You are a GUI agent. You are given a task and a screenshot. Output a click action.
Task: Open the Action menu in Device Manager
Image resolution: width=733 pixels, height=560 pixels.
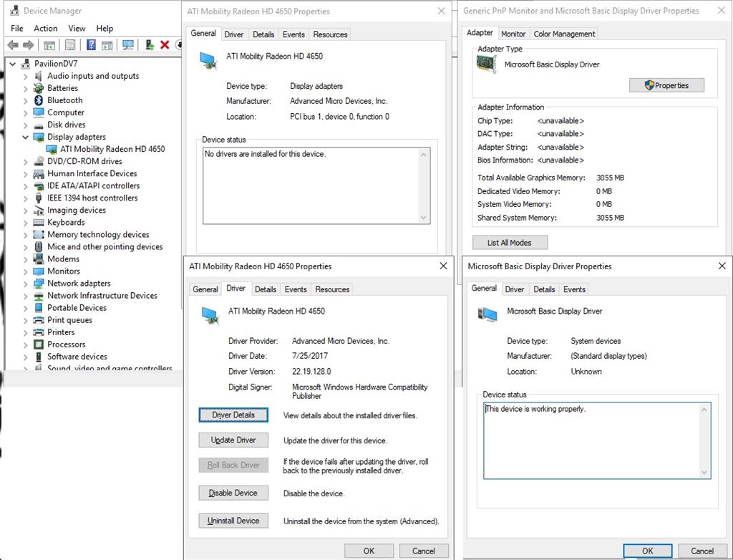[45, 29]
